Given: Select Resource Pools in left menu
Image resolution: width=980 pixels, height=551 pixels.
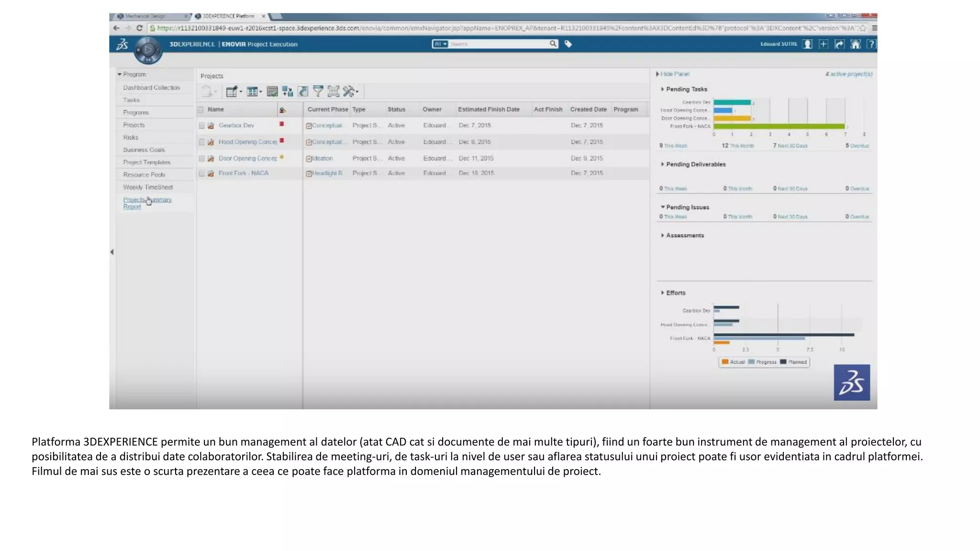Looking at the screenshot, I should tap(144, 175).
